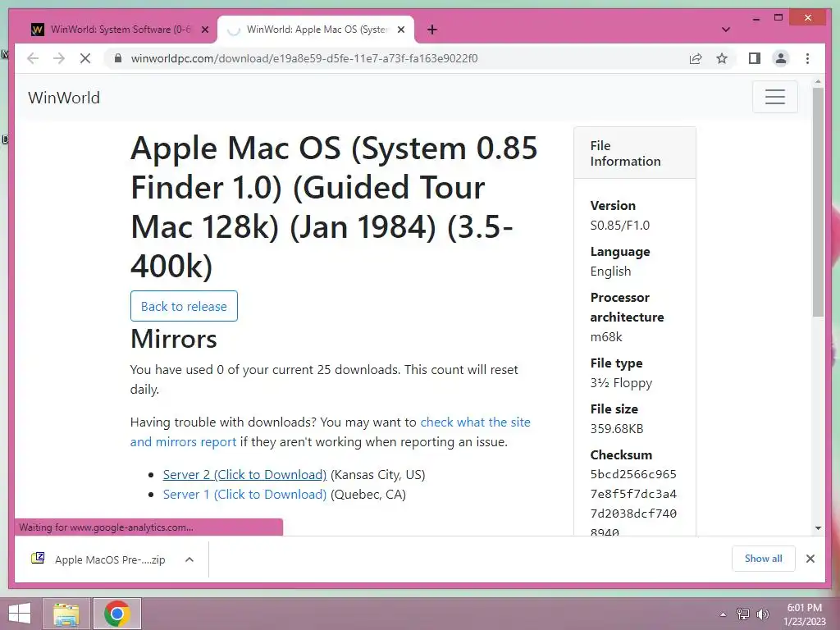Open Chrome profile menu
This screenshot has height=630, width=840.
(781, 58)
